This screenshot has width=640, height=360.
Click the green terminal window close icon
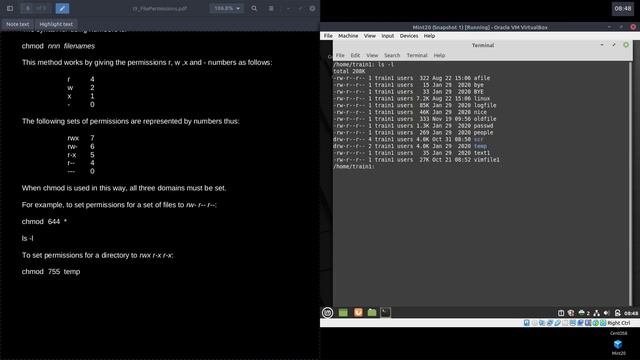pos(626,45)
